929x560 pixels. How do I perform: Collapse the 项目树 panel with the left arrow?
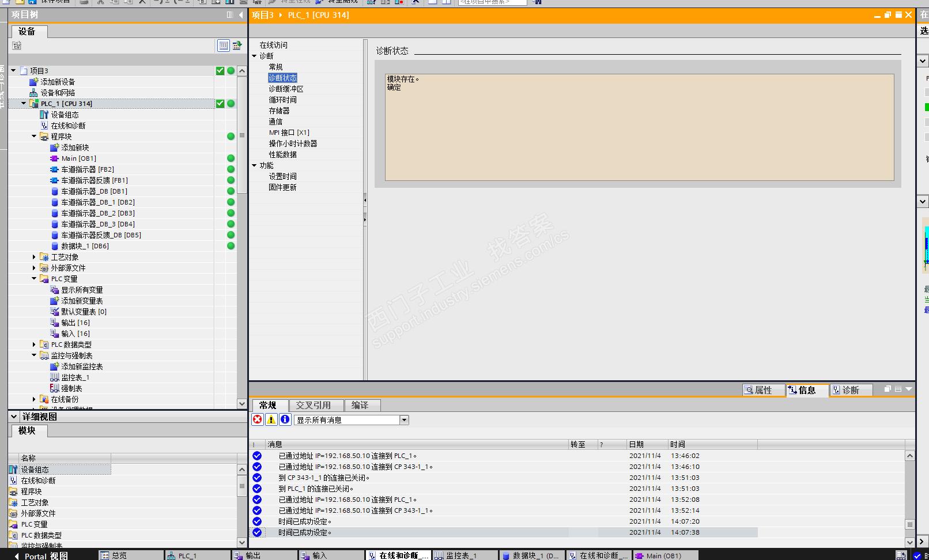[241, 15]
